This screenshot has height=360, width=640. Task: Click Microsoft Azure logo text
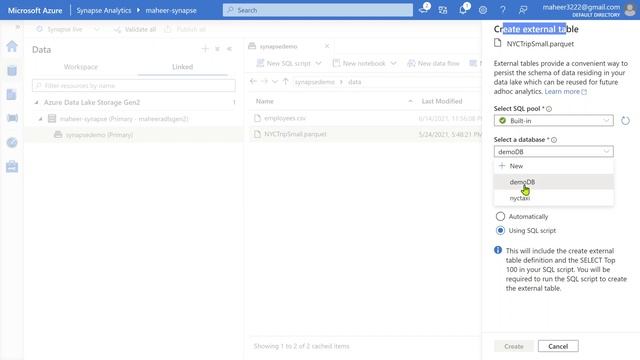coord(35,11)
